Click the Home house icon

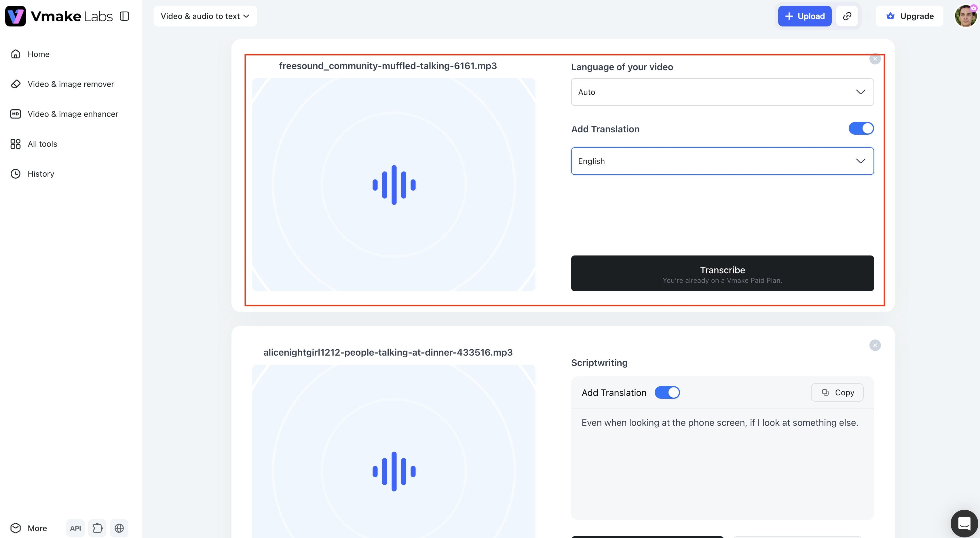[x=16, y=54]
